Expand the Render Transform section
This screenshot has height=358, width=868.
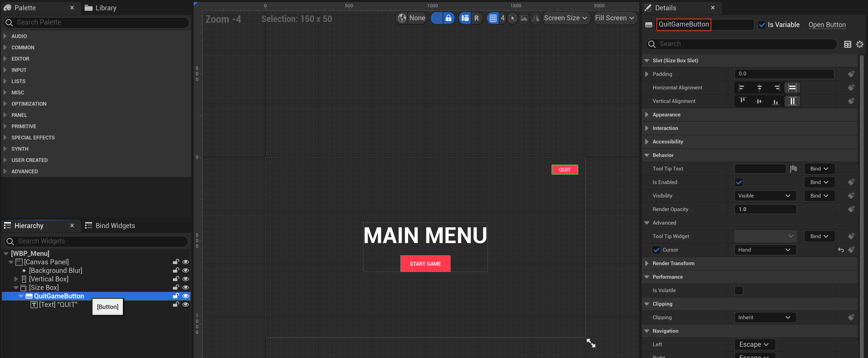[646, 263]
